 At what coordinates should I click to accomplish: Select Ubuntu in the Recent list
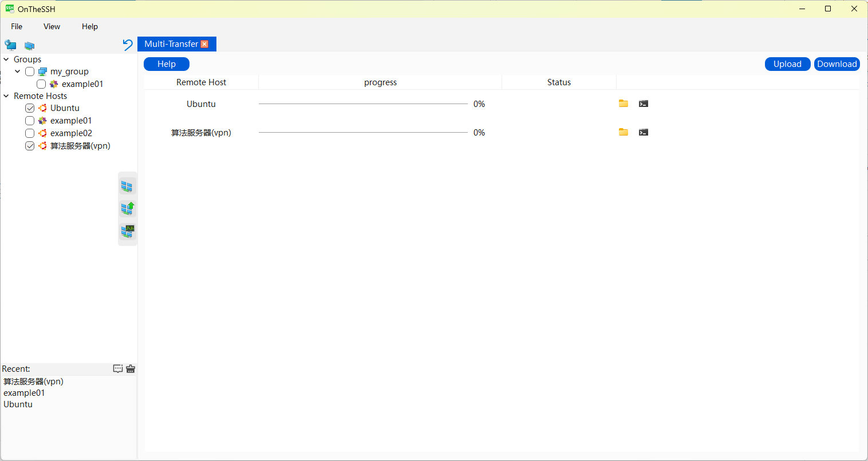coord(18,404)
